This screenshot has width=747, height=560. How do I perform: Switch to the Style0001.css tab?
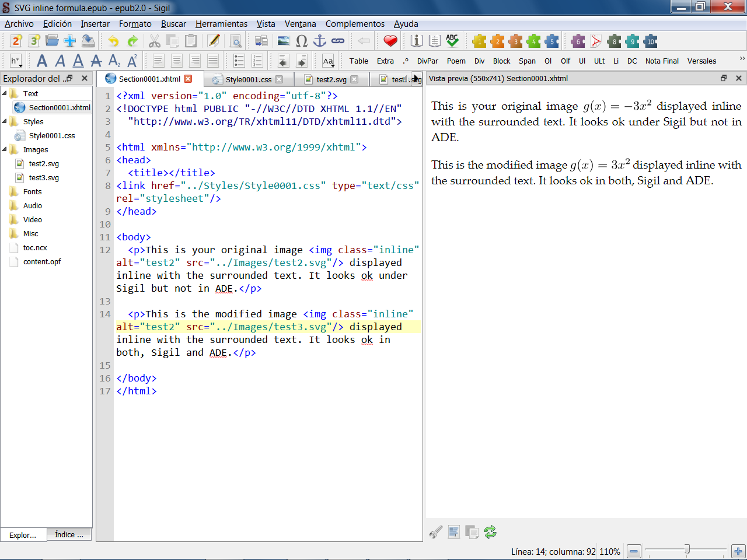(248, 79)
